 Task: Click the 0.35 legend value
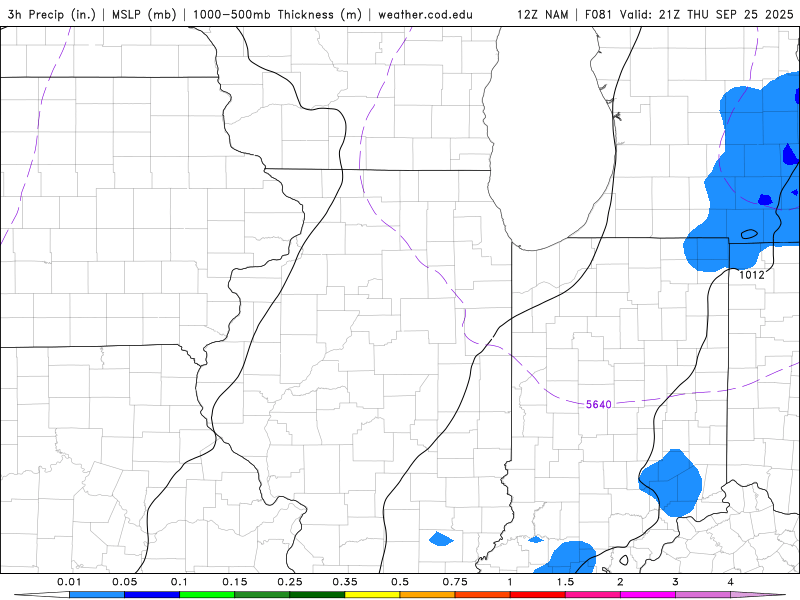coord(345,582)
